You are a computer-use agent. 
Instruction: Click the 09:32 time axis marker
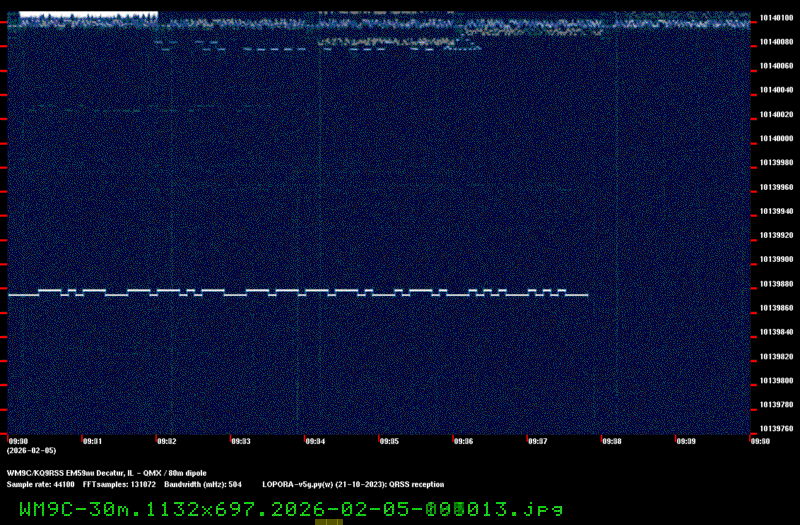[166, 440]
